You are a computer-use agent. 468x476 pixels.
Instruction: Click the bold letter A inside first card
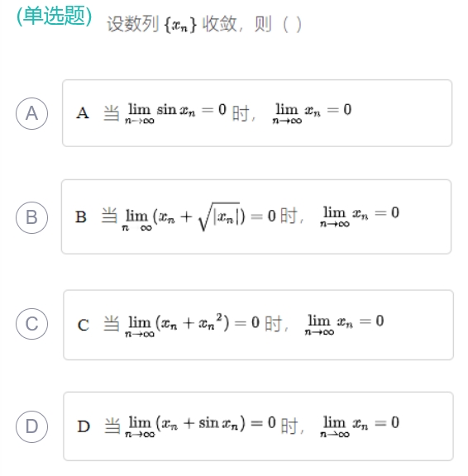[x=83, y=113]
